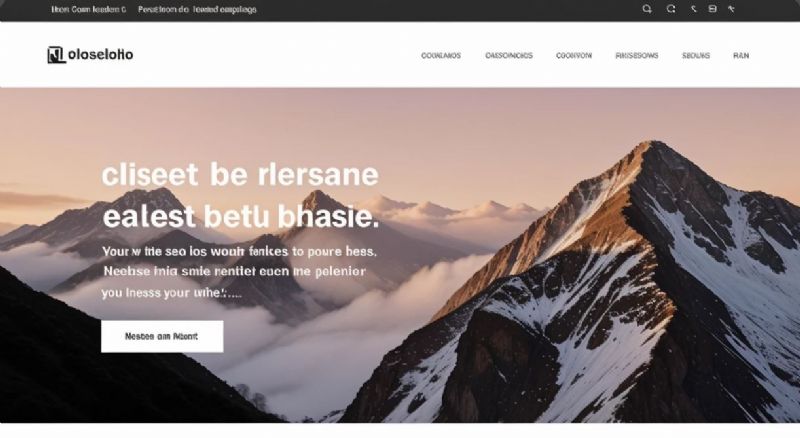Screen dimensions: 800x438
Task: Click the hero headline 'cliseet be rlersane'
Action: pyautogui.click(x=240, y=175)
